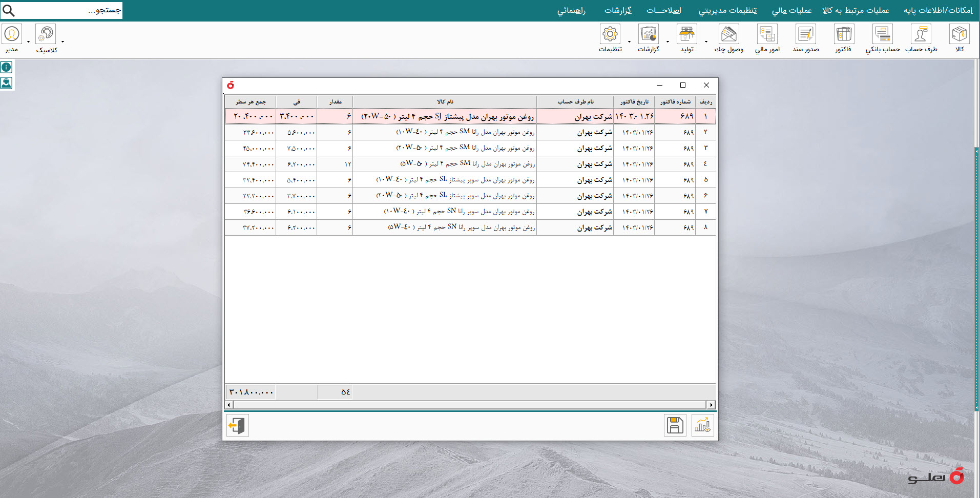Click the نام کالا column header
The image size is (980, 498).
click(x=445, y=101)
